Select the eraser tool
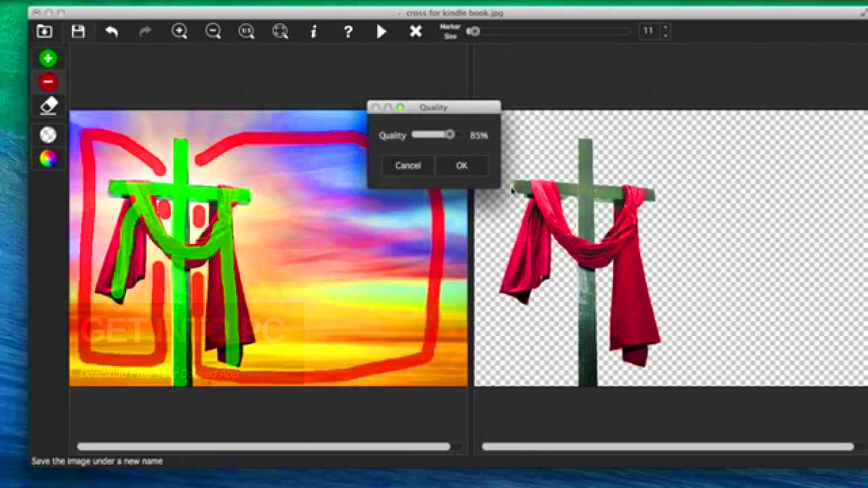This screenshot has width=868, height=488. (x=49, y=105)
